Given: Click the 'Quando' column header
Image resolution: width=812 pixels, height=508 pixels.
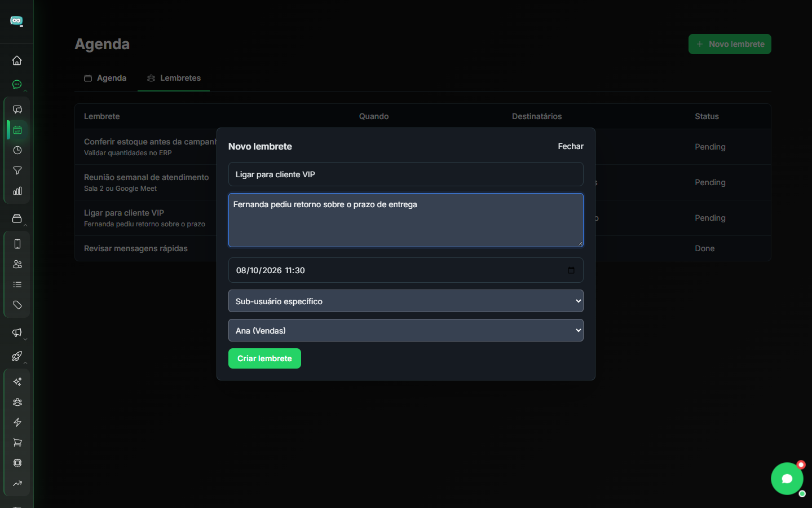Looking at the screenshot, I should [374, 116].
